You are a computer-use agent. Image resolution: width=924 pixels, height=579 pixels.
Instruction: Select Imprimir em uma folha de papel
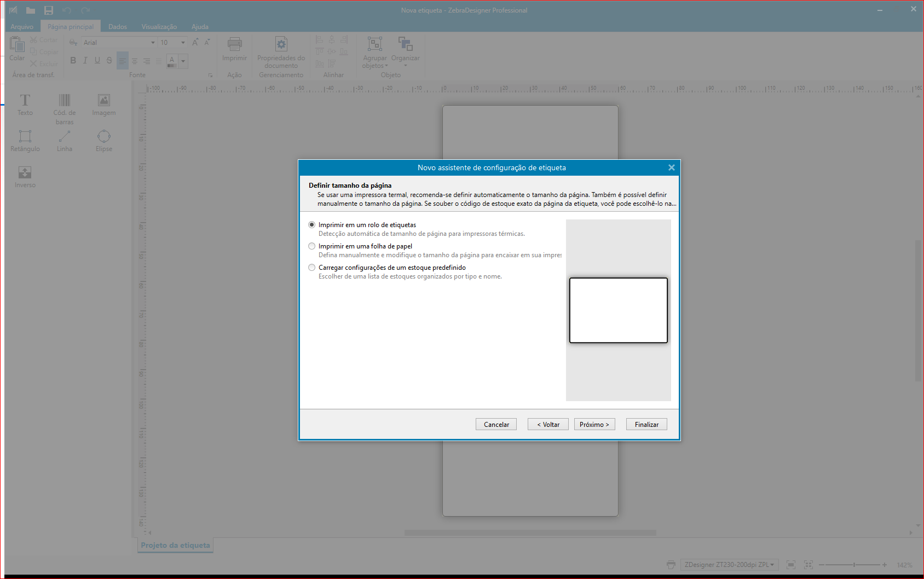click(312, 246)
